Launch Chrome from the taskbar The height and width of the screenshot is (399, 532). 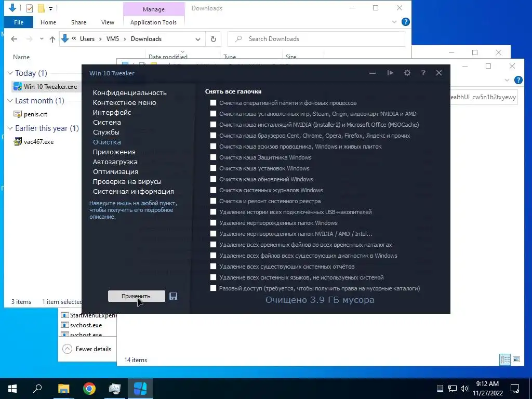(89, 389)
